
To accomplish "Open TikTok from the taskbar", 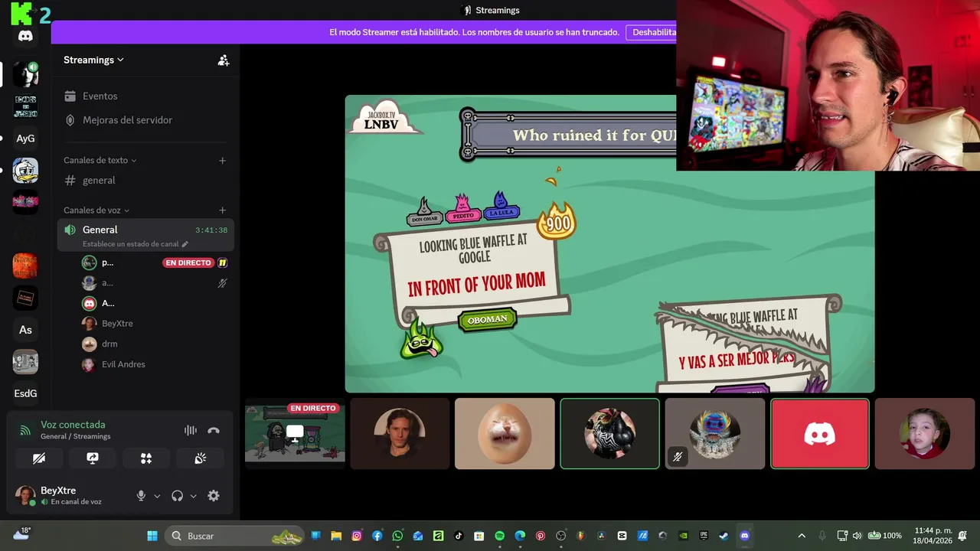I will pyautogui.click(x=459, y=536).
